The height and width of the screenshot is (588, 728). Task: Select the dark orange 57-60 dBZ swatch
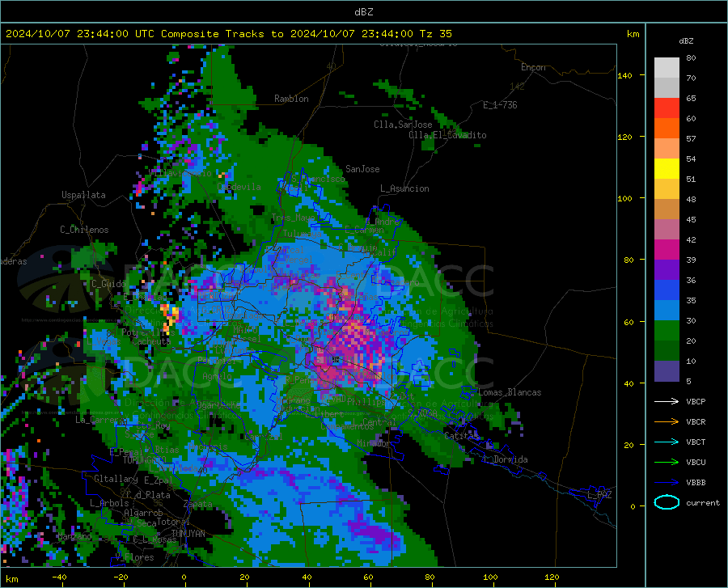667,128
